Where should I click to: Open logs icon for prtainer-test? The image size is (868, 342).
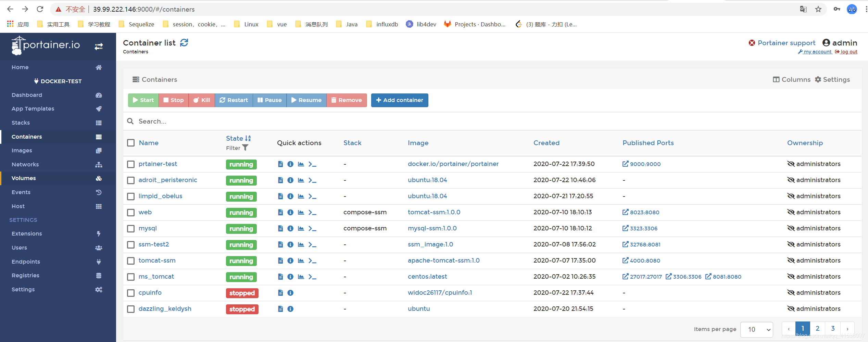point(280,164)
